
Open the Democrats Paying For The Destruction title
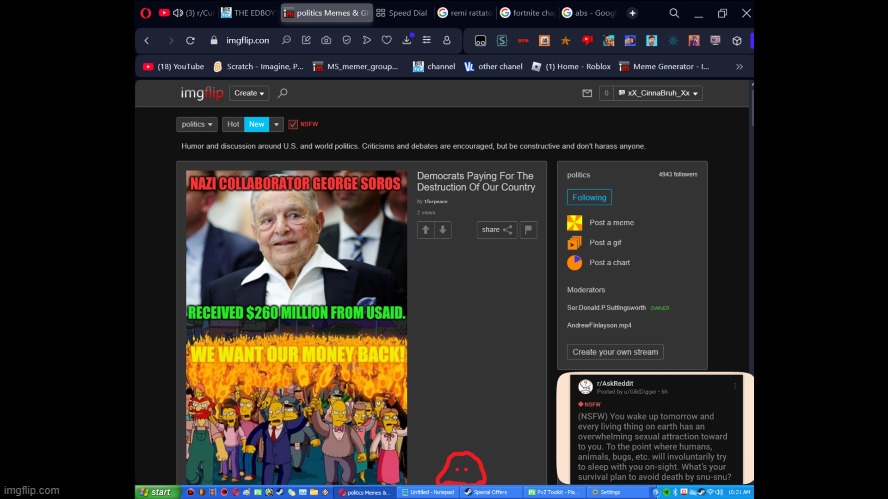[476, 181]
